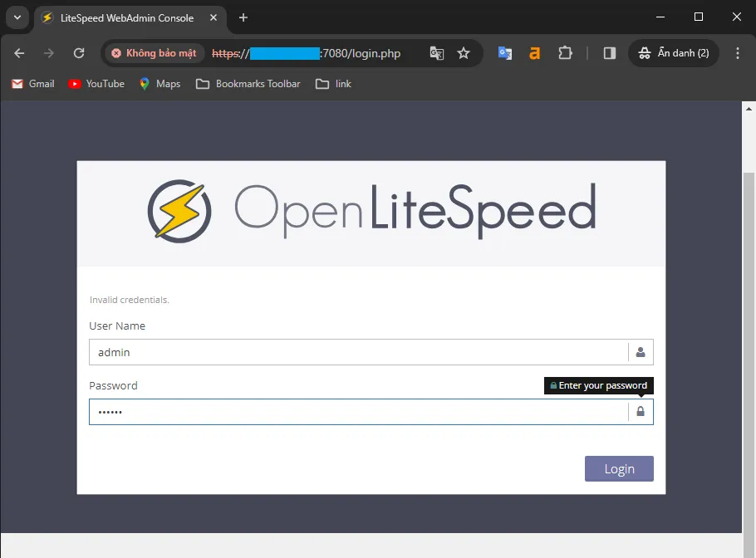Click the 'Invalid credentials.' message
Screen dimensions: 756x558
pyautogui.click(x=130, y=300)
